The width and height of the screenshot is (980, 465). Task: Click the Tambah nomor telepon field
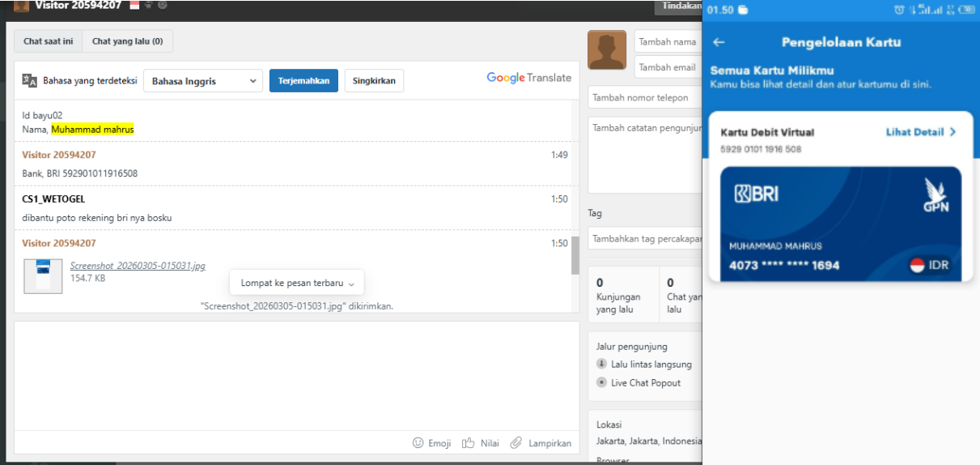[x=645, y=97]
